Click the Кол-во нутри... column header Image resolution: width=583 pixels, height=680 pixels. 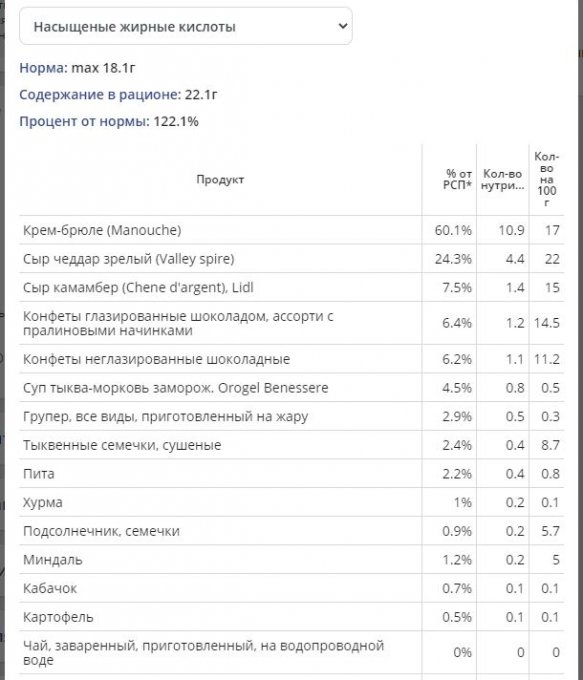(x=502, y=180)
